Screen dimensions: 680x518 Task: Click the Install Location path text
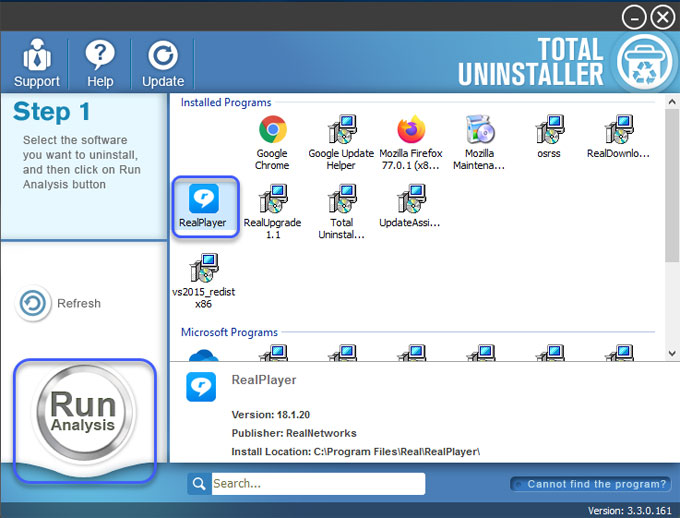356,452
